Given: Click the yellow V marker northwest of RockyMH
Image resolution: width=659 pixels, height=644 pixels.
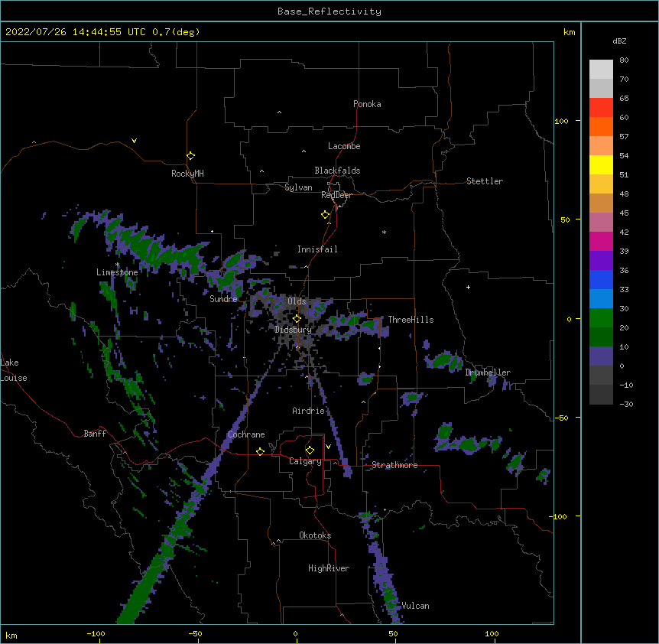Looking at the screenshot, I should click(134, 141).
